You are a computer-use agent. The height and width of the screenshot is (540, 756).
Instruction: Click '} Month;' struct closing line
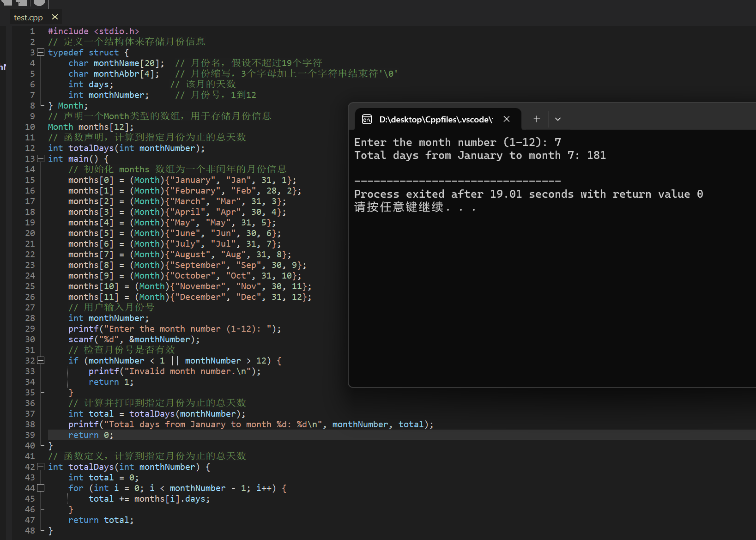pos(68,105)
